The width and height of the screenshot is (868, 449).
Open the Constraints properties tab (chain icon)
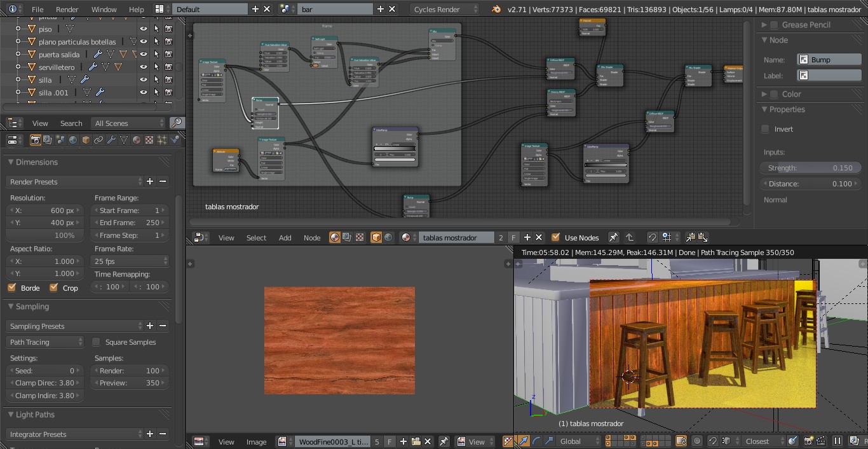pyautogui.click(x=98, y=140)
